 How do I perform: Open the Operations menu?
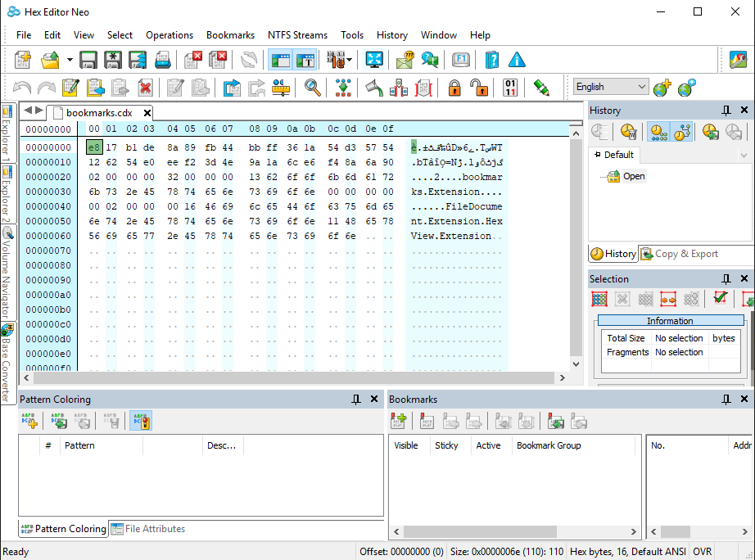coord(170,35)
